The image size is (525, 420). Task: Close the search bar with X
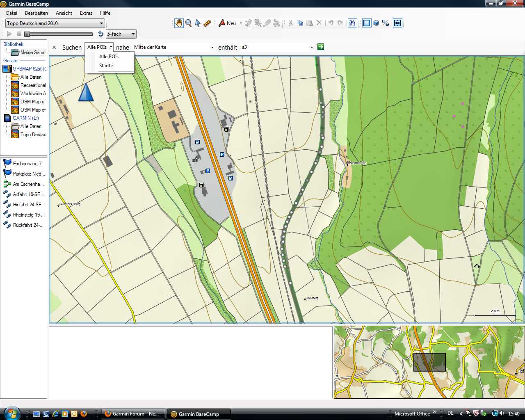54,47
